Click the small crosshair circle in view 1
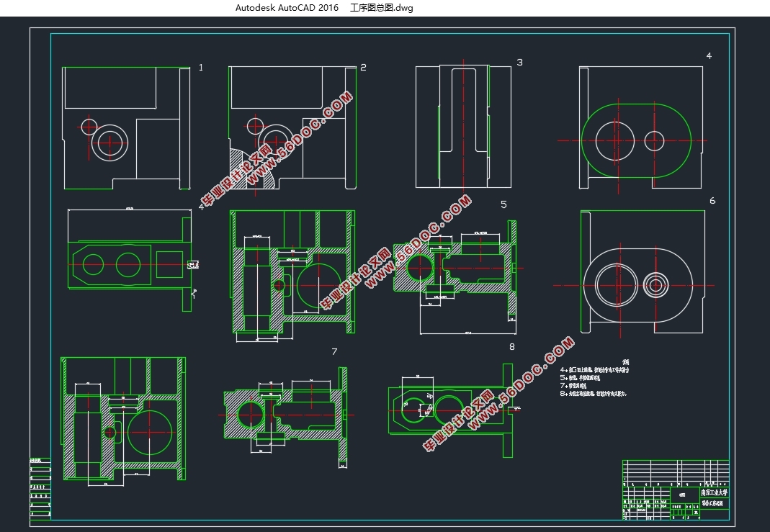770x532 pixels. (89, 127)
